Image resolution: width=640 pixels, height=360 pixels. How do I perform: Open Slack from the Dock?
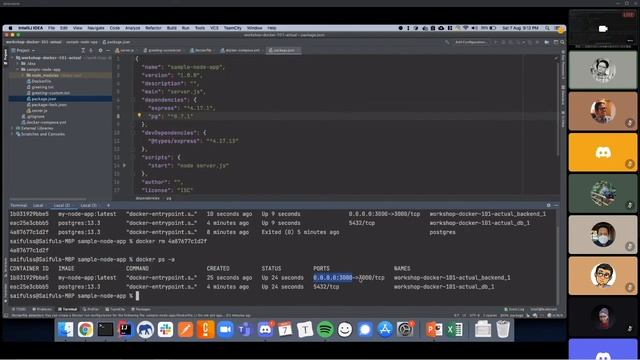tap(165, 329)
